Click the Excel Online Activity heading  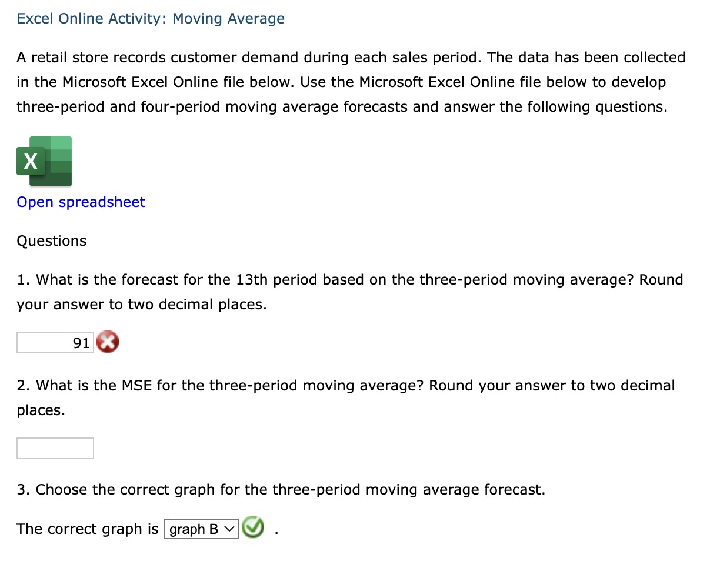click(151, 18)
